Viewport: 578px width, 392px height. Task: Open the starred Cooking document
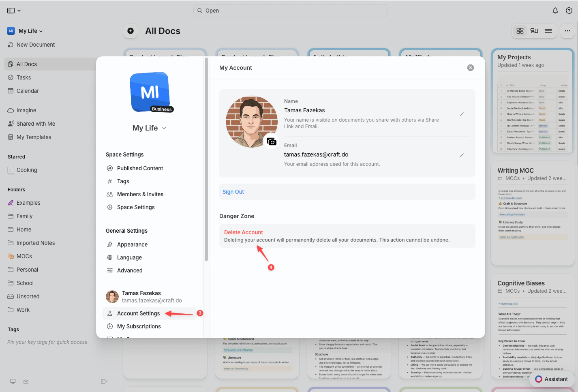pyautogui.click(x=27, y=170)
